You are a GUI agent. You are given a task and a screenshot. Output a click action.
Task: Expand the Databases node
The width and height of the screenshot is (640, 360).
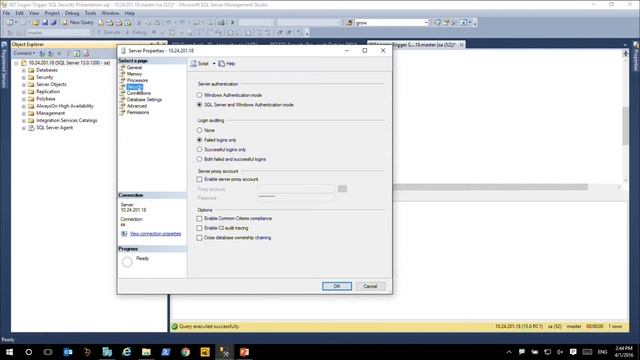24,70
